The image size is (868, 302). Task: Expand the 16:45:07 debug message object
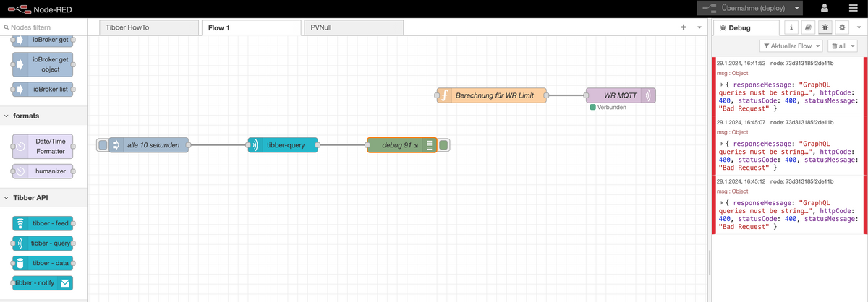722,144
